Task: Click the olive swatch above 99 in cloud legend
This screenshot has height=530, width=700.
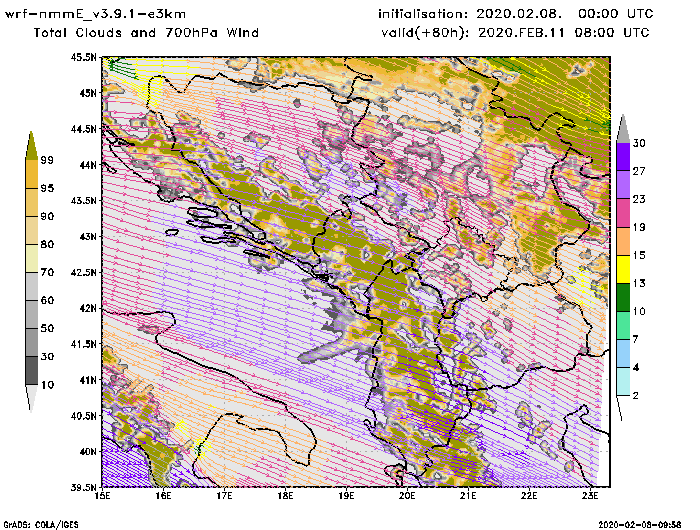Action: 31,147
